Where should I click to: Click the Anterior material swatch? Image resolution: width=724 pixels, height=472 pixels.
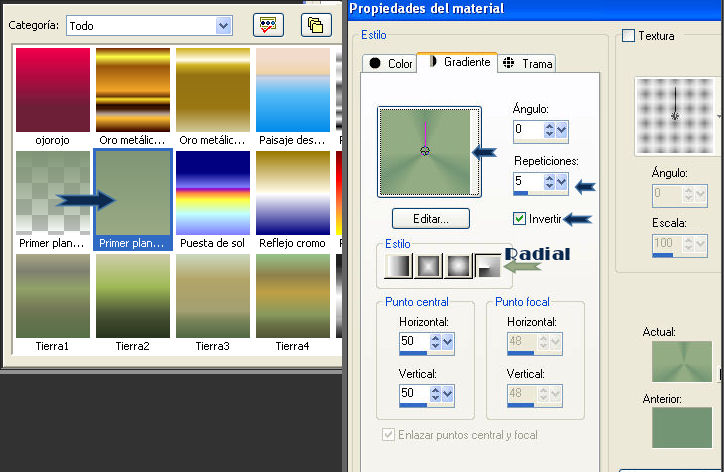(x=682, y=427)
